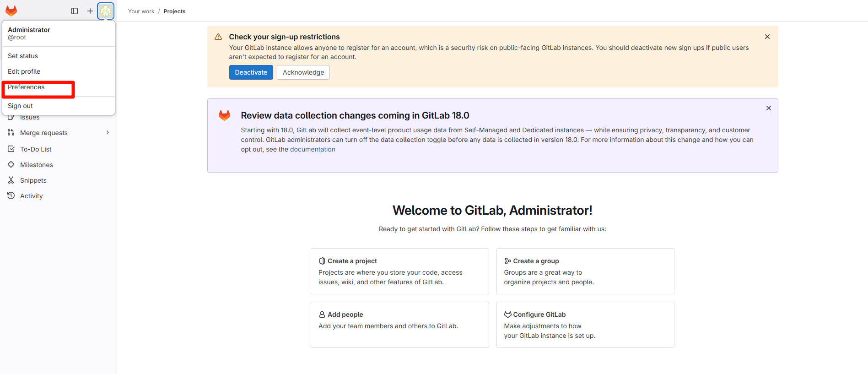Open the To-Do List page

point(59,149)
